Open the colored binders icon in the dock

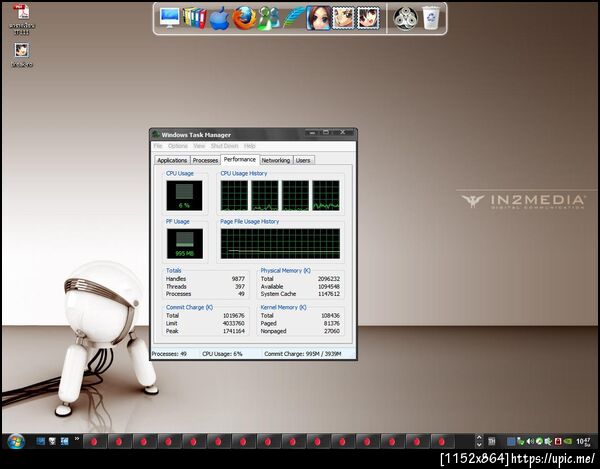point(194,18)
